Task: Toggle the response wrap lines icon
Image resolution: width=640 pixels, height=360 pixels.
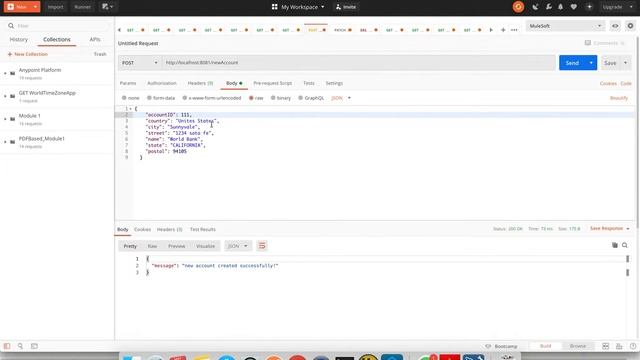Action: 262,246
